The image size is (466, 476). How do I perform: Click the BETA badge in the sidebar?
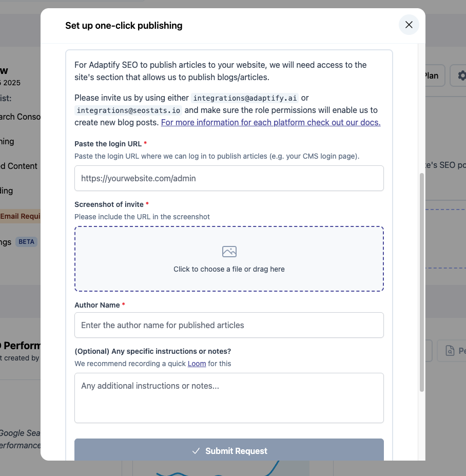pyautogui.click(x=26, y=241)
